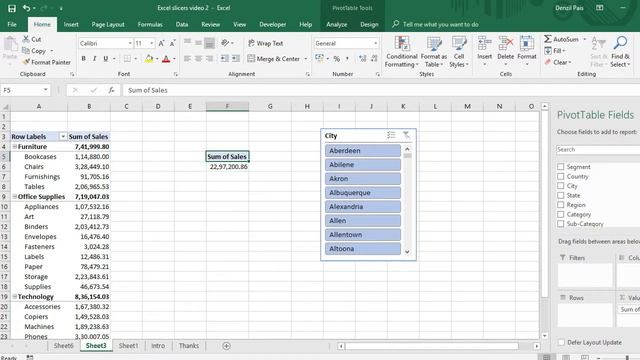Collapse the Technology group
This screenshot has width=640, height=360.
tap(14, 296)
